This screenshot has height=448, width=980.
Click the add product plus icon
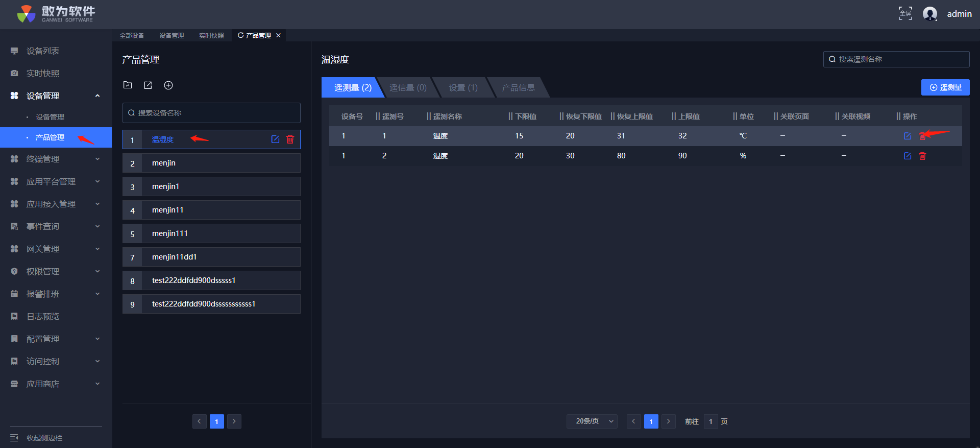tap(168, 85)
